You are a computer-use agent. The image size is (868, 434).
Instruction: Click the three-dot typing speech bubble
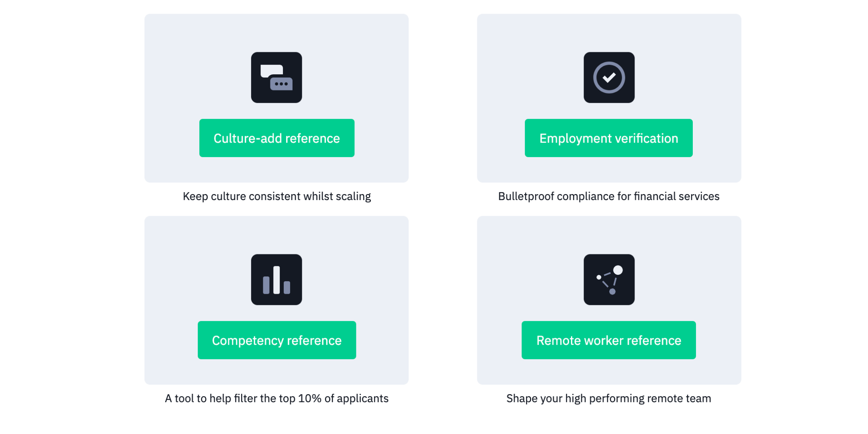tap(281, 84)
